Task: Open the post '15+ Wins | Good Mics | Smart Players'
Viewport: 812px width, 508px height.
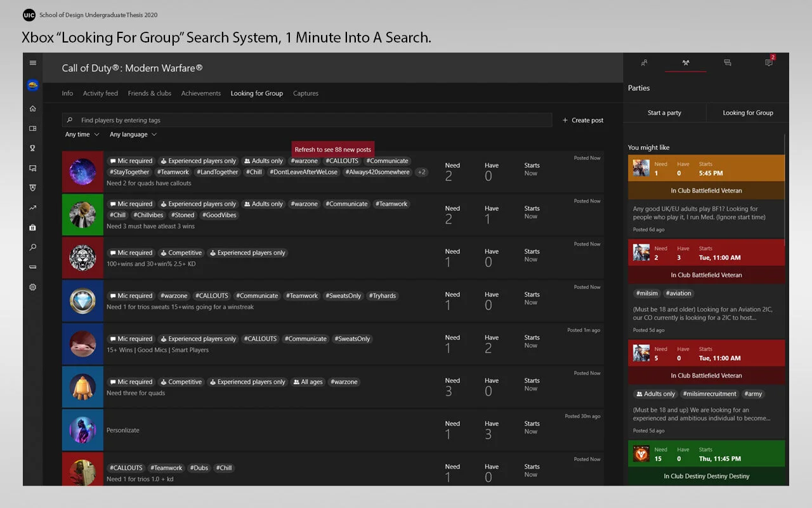Action: point(334,344)
